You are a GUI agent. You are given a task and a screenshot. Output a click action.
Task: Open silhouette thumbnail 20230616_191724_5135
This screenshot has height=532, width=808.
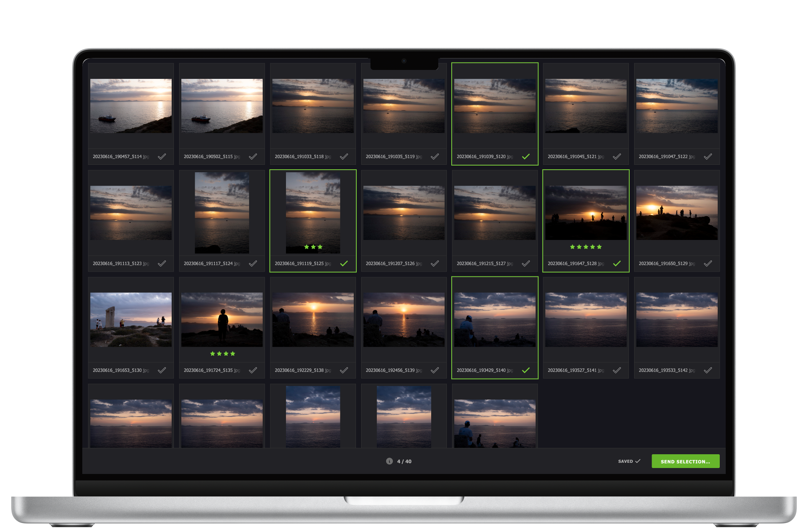[x=222, y=320]
